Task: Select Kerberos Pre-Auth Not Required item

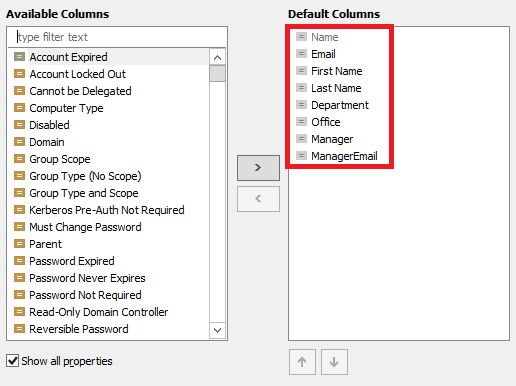Action: click(107, 210)
